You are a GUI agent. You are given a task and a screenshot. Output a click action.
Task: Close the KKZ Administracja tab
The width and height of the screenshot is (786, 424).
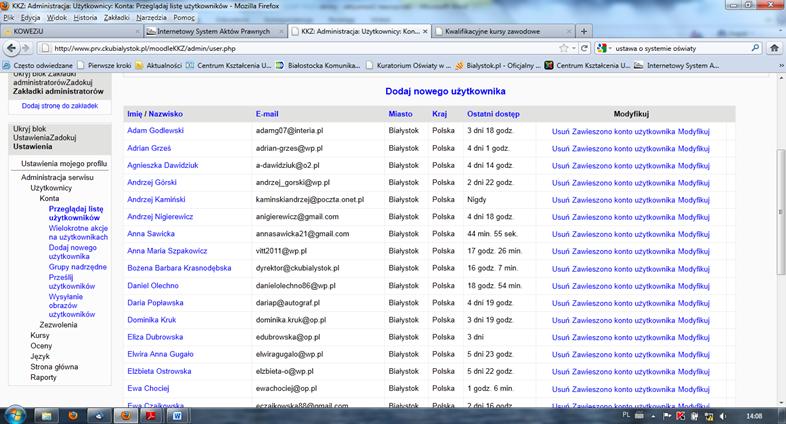(x=425, y=31)
